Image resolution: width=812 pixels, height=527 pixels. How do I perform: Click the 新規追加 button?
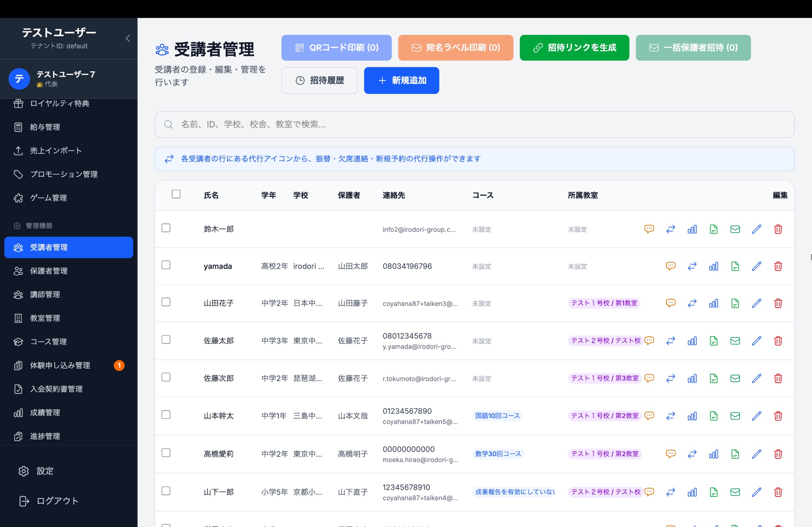click(401, 80)
